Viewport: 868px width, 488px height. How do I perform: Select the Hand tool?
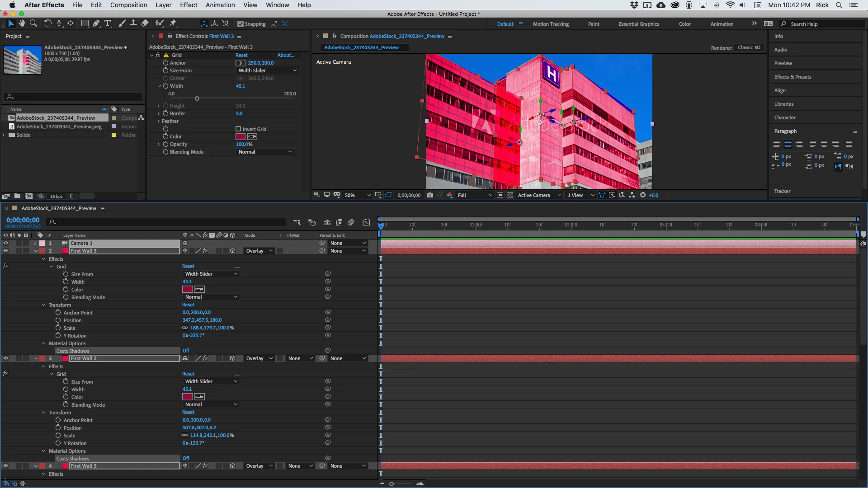point(22,23)
